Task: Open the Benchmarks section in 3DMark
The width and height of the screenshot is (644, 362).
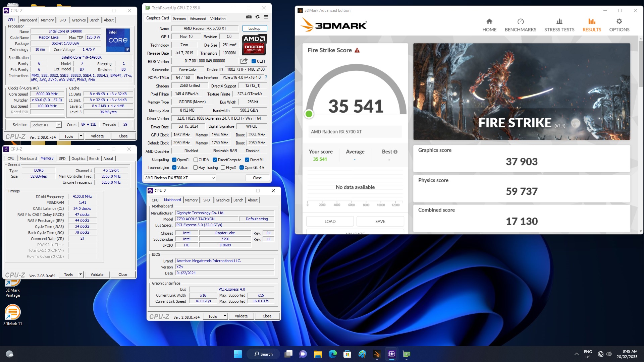Action: tap(520, 25)
